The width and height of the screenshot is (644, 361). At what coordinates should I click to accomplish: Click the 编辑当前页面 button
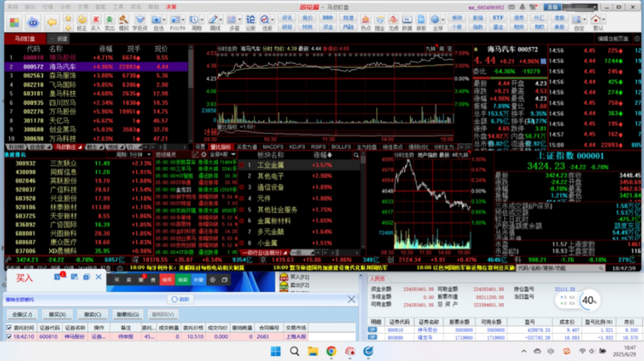pos(613,39)
